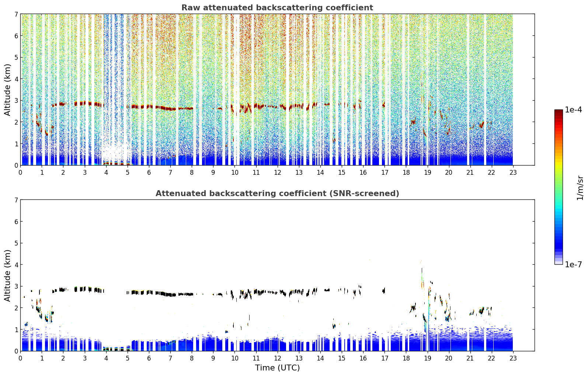The height and width of the screenshot is (376, 588).
Task: Click the '1e-7' colorbar minimum label
Action: point(573,265)
